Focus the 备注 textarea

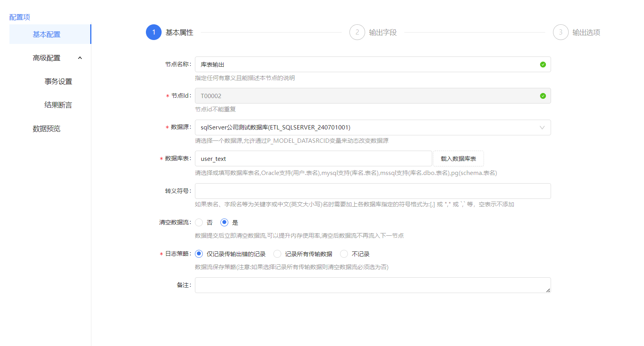click(x=373, y=285)
